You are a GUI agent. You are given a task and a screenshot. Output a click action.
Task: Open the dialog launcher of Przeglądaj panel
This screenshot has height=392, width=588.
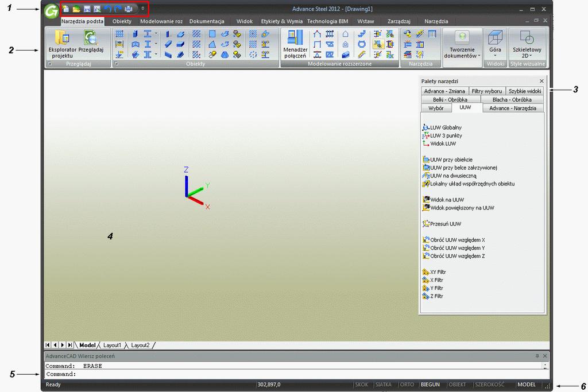(x=49, y=64)
